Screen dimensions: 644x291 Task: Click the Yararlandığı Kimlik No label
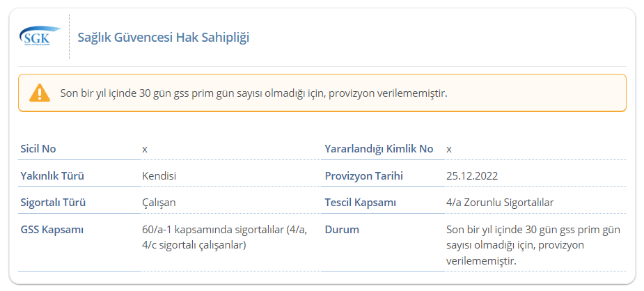[379, 149]
